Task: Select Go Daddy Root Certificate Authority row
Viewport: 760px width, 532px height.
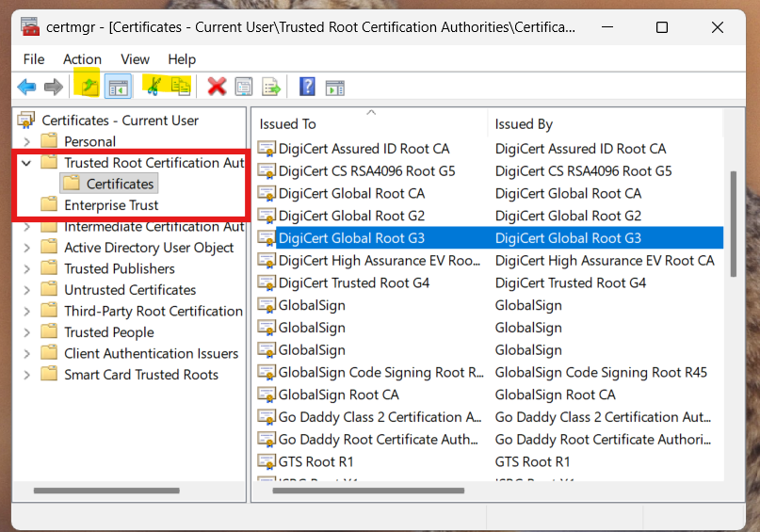Action: point(490,439)
